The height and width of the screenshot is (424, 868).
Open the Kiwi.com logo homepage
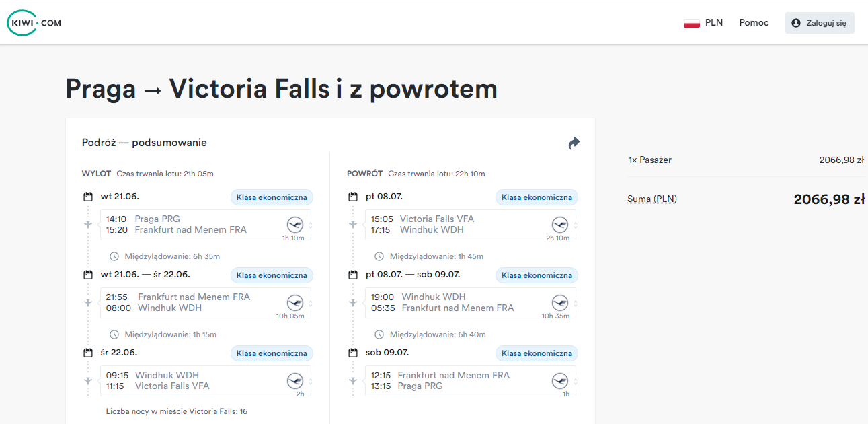point(34,23)
